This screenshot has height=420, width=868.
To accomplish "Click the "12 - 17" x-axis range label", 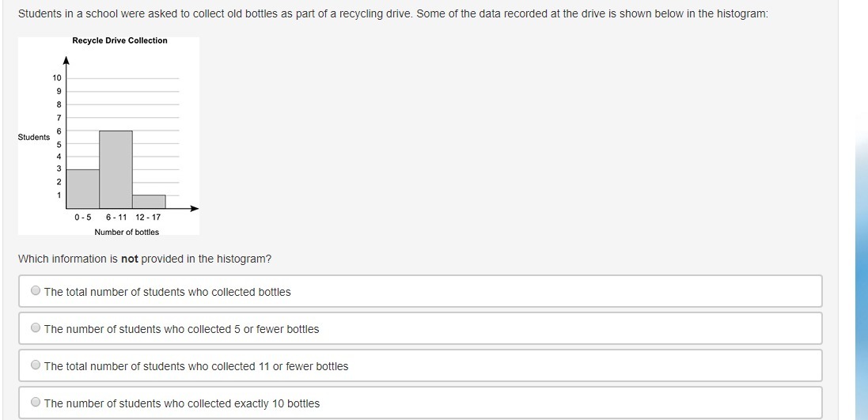I will tap(148, 217).
